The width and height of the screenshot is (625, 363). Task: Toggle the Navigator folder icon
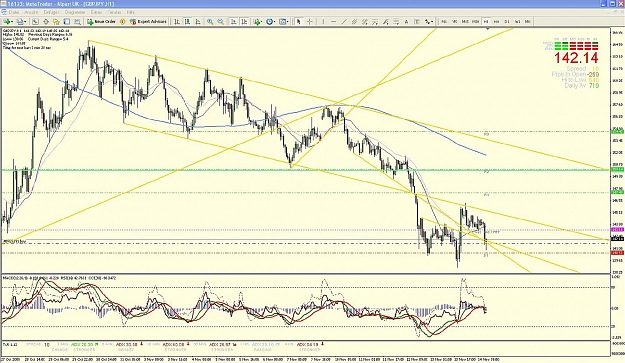pyautogui.click(x=56, y=22)
